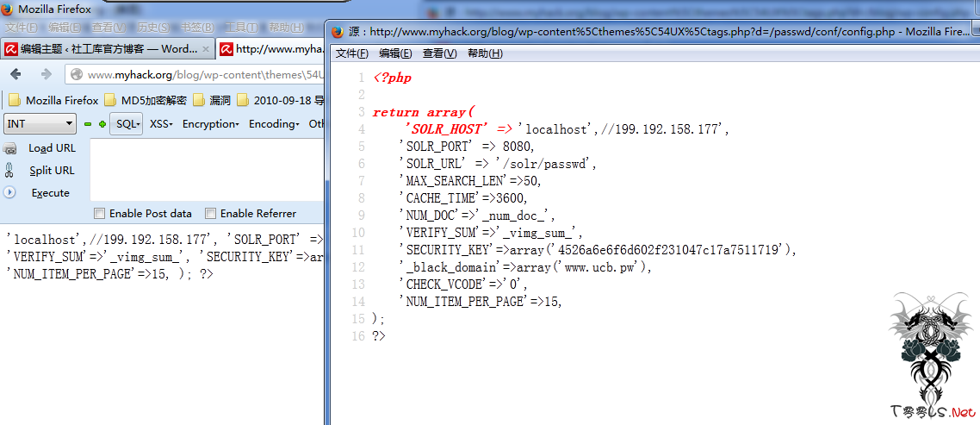
Task: Click in the HackBar URL text area
Action: (x=207, y=170)
